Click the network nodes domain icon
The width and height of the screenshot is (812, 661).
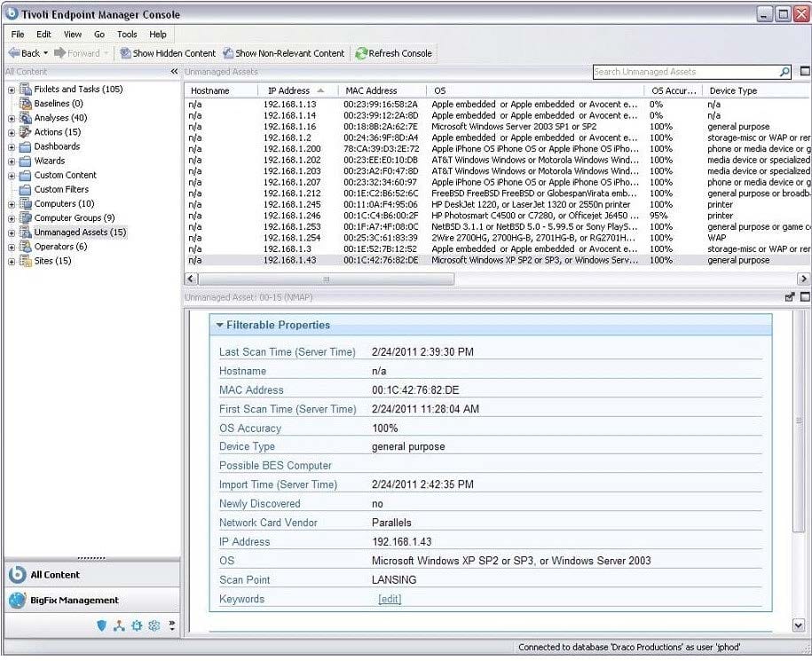tap(119, 626)
